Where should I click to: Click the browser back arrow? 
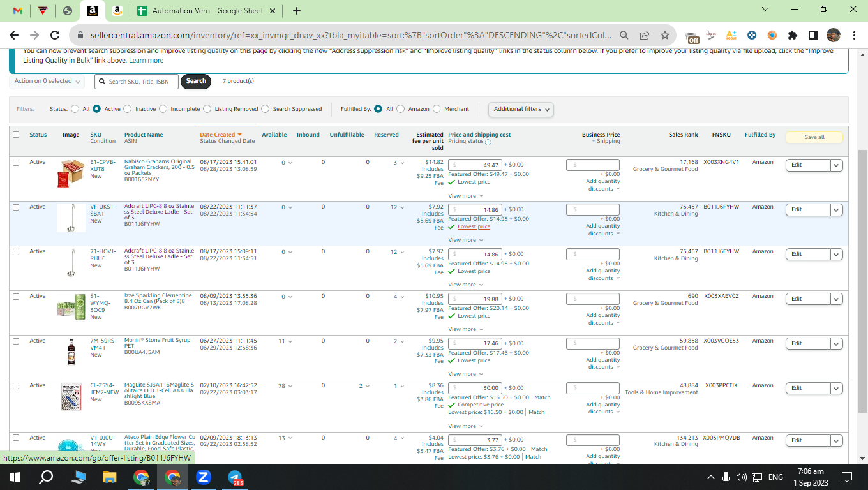tap(14, 35)
